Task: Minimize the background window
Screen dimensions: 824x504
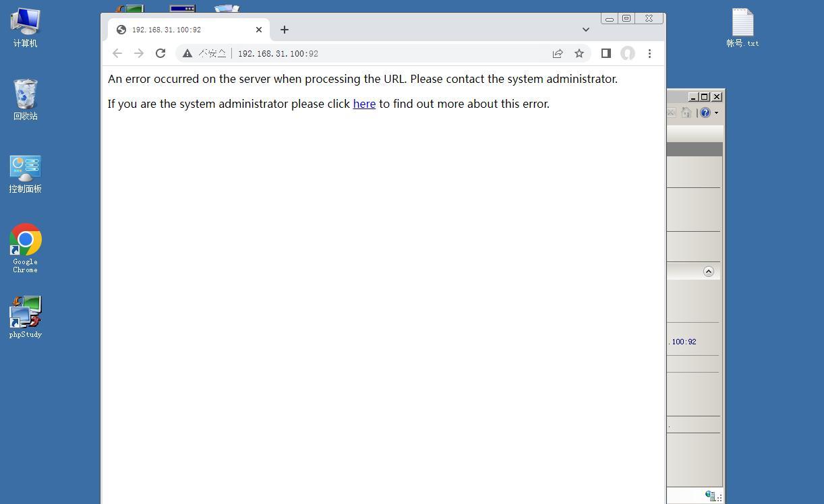Action: (693, 96)
